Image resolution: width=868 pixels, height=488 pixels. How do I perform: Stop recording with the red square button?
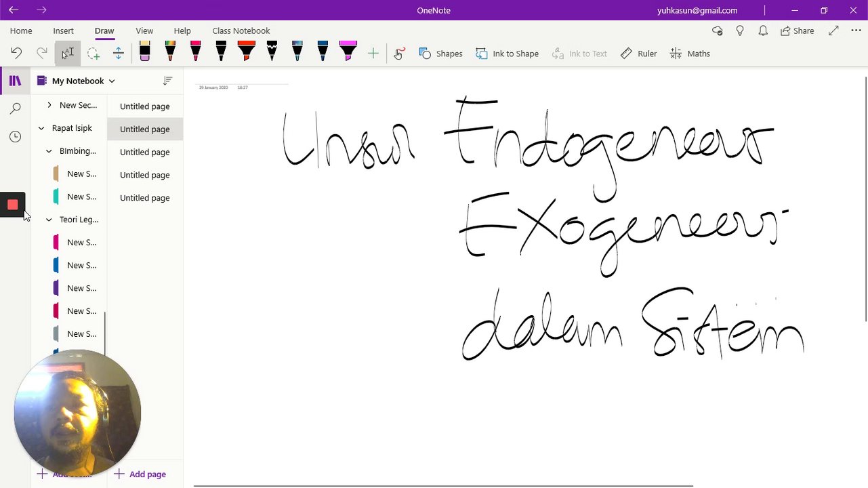coord(12,205)
